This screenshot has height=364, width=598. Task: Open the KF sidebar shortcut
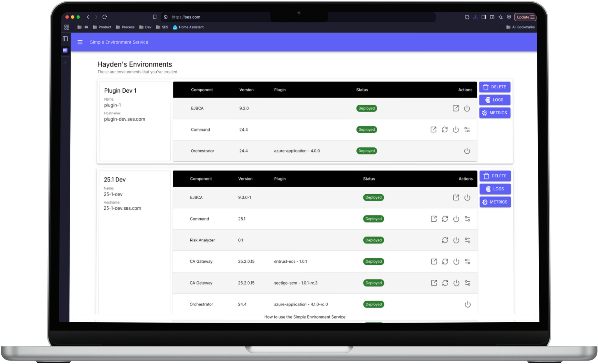click(65, 50)
